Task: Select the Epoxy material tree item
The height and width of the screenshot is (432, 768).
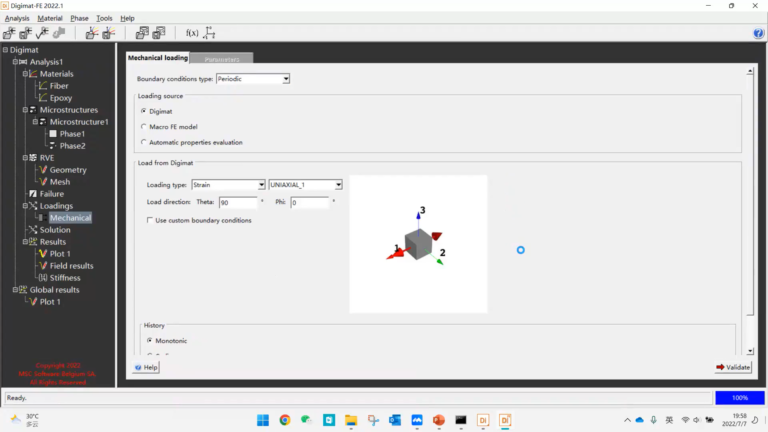Action: 61,97
